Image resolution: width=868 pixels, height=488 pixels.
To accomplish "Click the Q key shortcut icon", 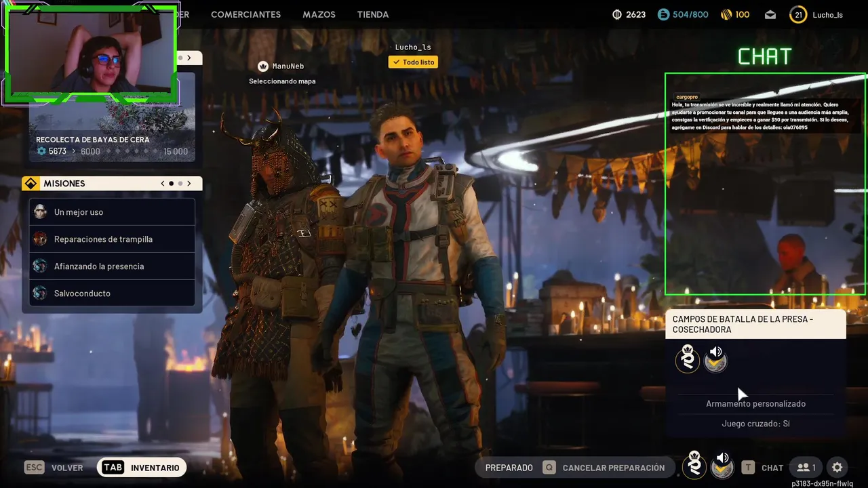I will tap(549, 467).
